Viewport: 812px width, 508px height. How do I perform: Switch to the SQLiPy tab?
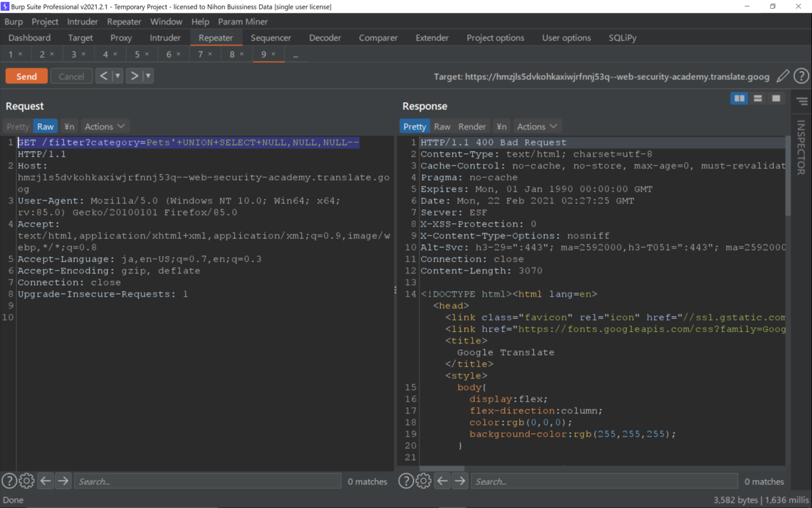pyautogui.click(x=623, y=38)
